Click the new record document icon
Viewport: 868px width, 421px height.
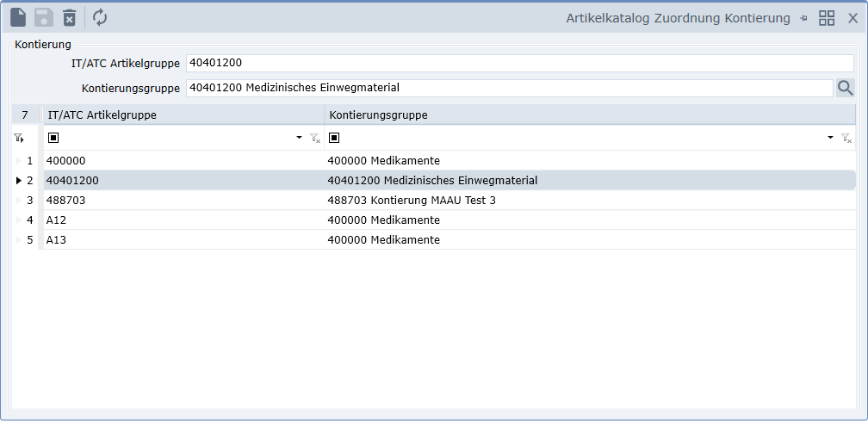coord(18,17)
